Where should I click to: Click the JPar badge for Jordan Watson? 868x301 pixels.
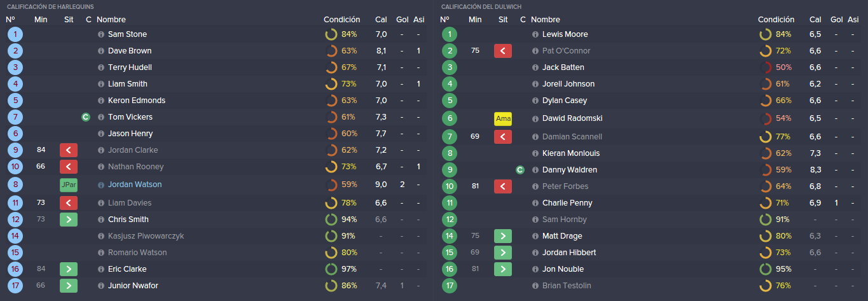tap(69, 185)
